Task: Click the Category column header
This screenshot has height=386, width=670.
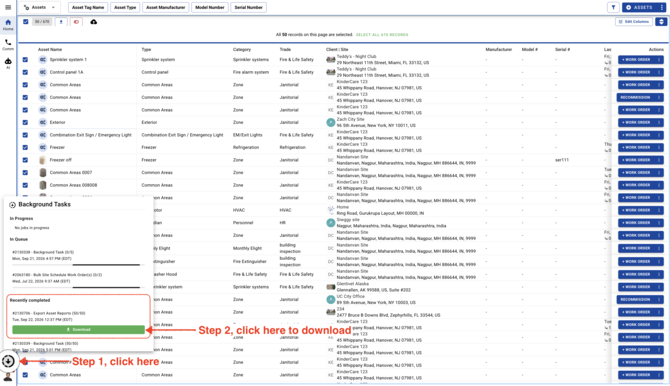Action: tap(242, 50)
